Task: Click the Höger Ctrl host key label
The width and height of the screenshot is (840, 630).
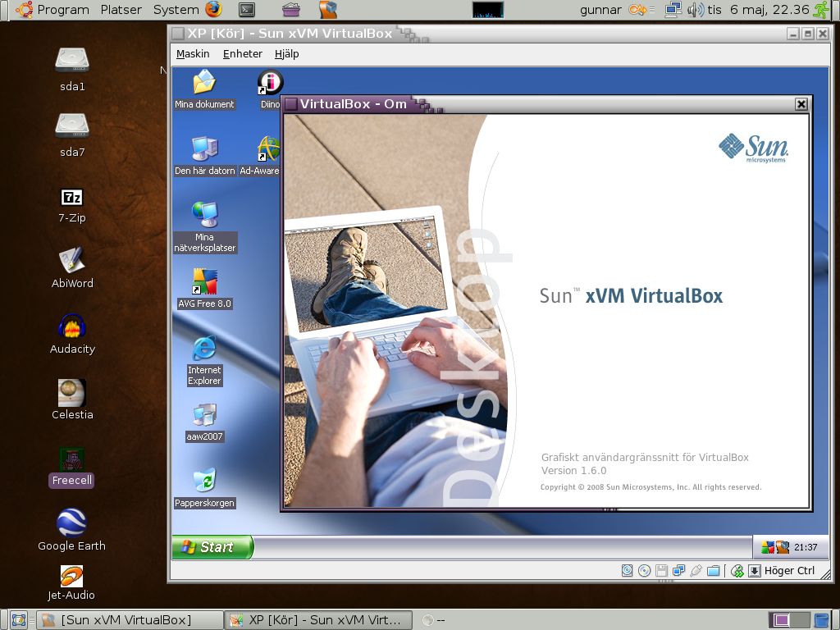Action: click(789, 571)
